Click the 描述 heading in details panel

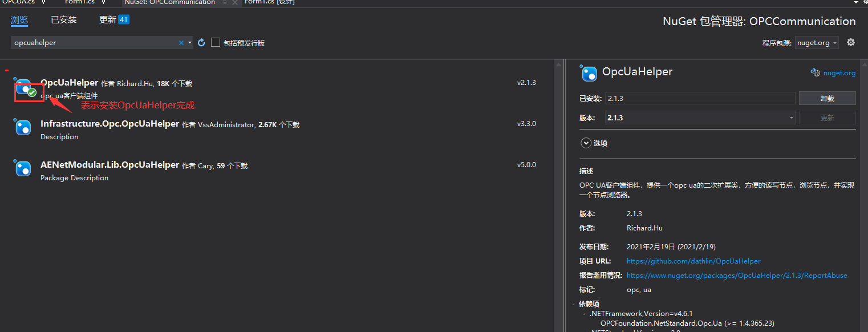[586, 171]
